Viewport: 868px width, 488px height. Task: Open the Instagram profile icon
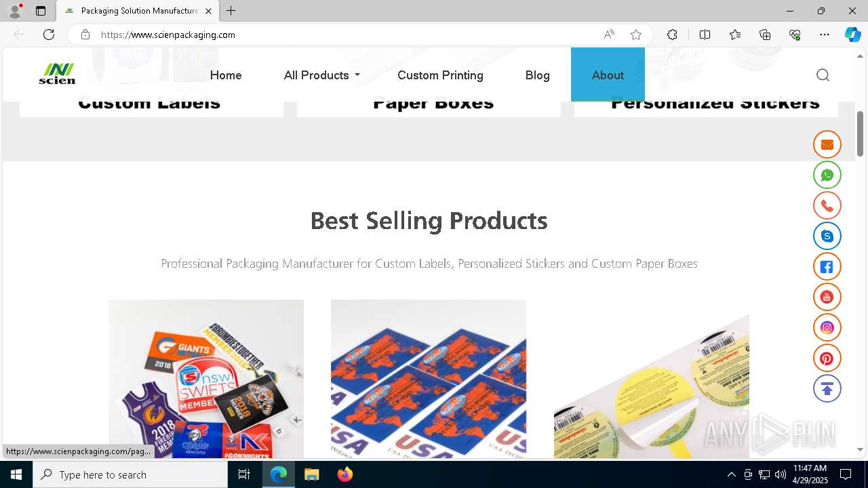click(827, 327)
